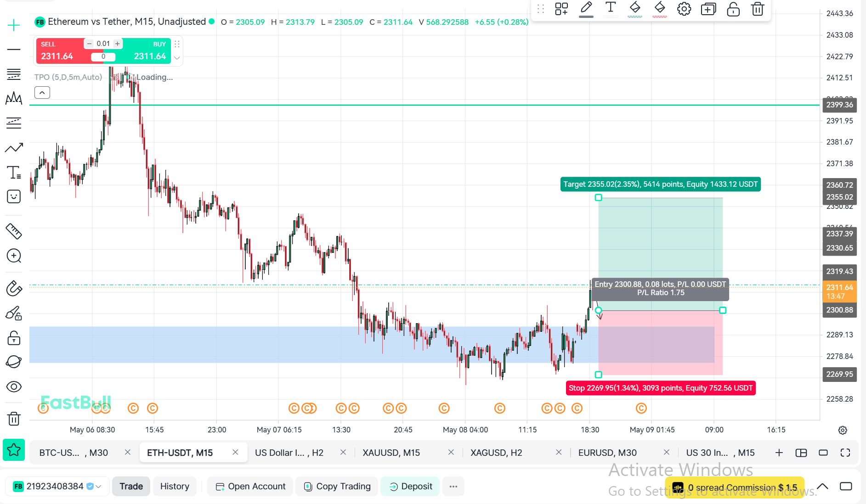
Task: Select the ruler measure tool
Action: tap(14, 231)
